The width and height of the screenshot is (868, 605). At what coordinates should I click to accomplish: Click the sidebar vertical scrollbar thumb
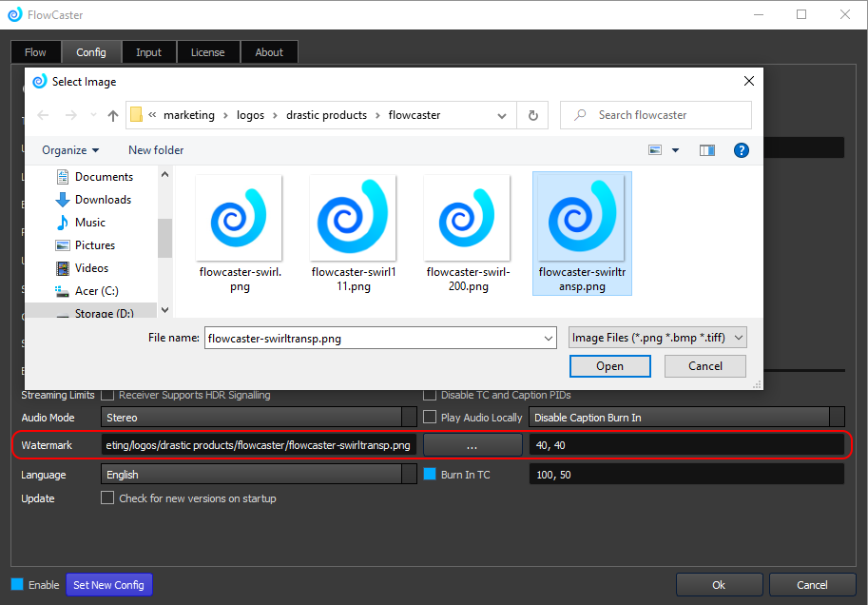[x=164, y=238]
